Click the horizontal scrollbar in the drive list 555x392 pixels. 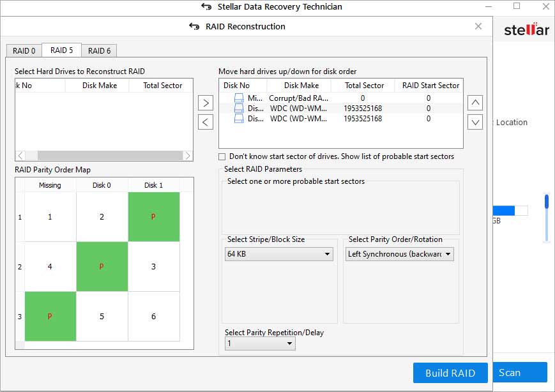[x=109, y=156]
